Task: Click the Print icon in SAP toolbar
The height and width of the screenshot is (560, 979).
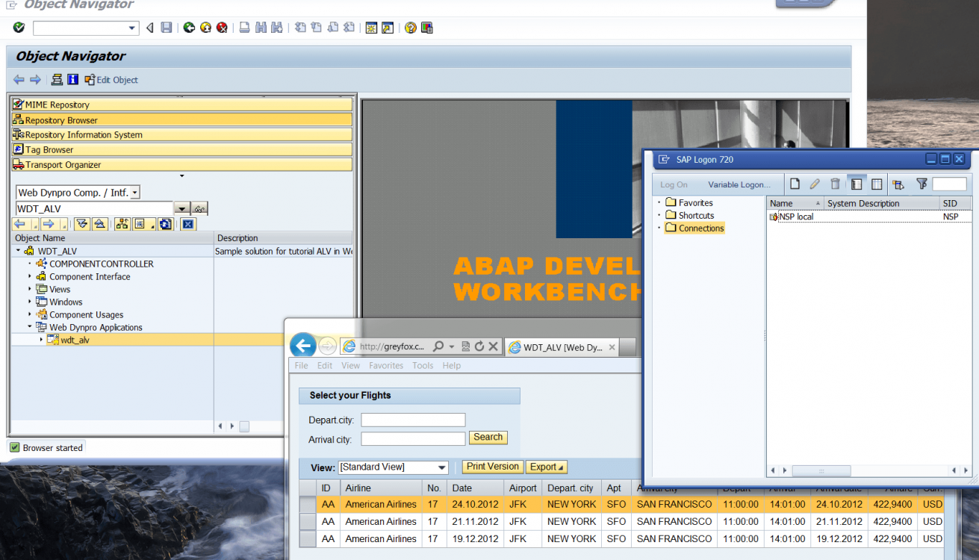Action: [x=244, y=28]
